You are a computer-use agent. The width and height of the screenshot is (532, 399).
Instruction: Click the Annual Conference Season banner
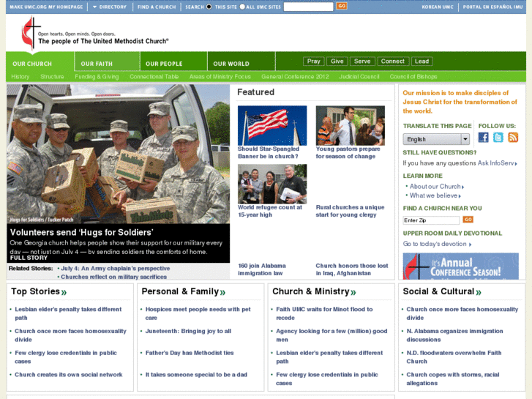coord(461,266)
